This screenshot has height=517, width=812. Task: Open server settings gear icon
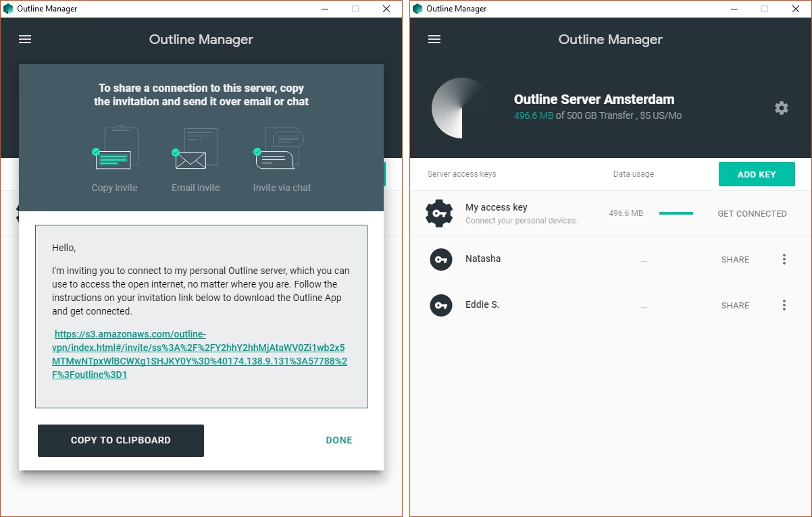pyautogui.click(x=782, y=108)
